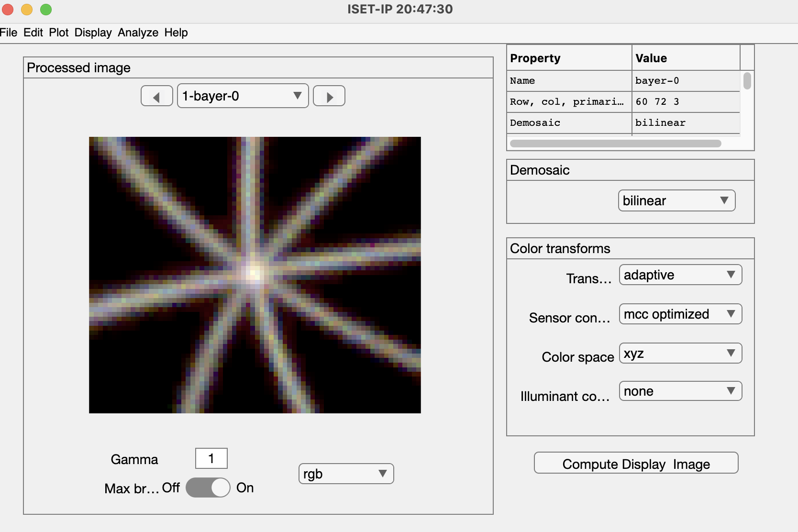Change the xyz color space dropdown
Screen dimensions: 798x532
tap(680, 354)
